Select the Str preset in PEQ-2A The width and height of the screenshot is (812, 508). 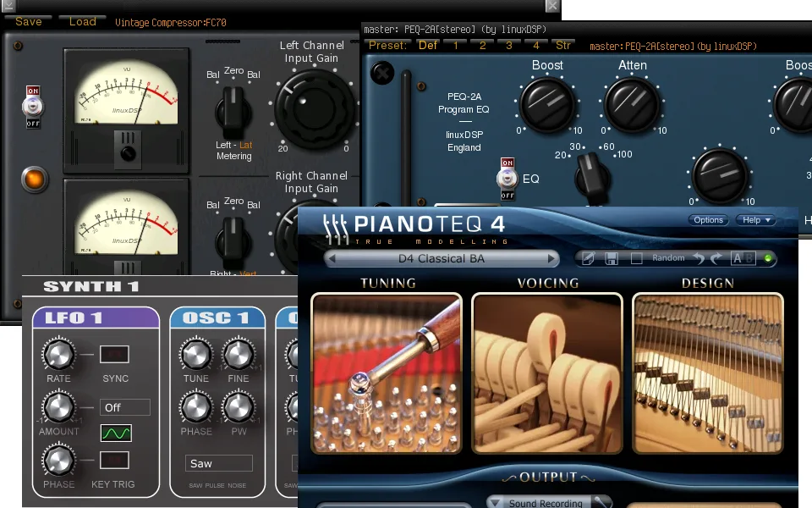[x=563, y=45]
